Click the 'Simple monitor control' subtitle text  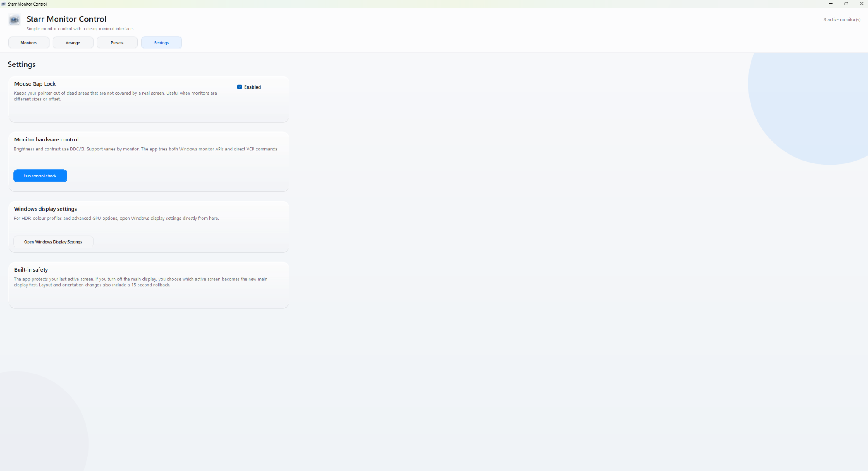(x=80, y=29)
